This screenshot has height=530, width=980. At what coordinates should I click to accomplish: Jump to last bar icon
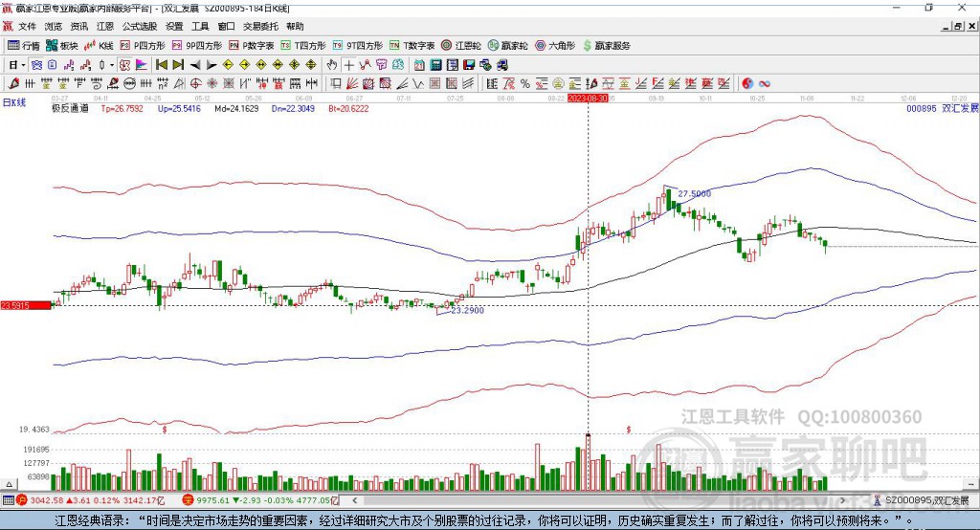tap(178, 65)
